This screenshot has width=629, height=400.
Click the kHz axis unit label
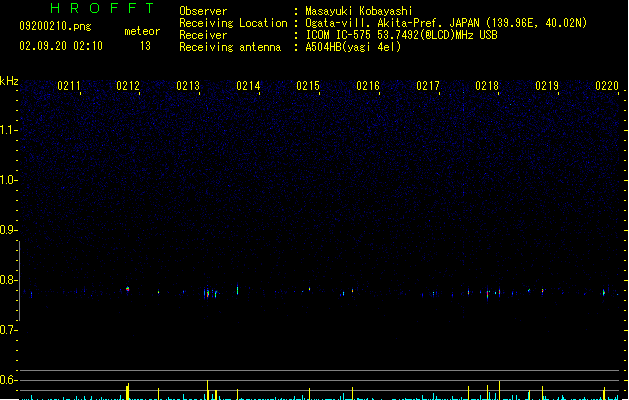[9, 81]
